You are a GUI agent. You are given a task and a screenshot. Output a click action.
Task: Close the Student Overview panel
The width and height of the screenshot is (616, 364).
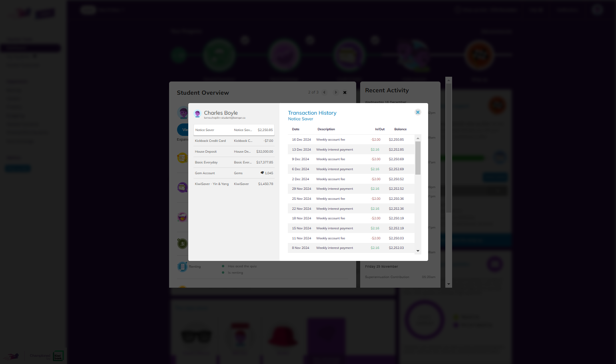345,92
